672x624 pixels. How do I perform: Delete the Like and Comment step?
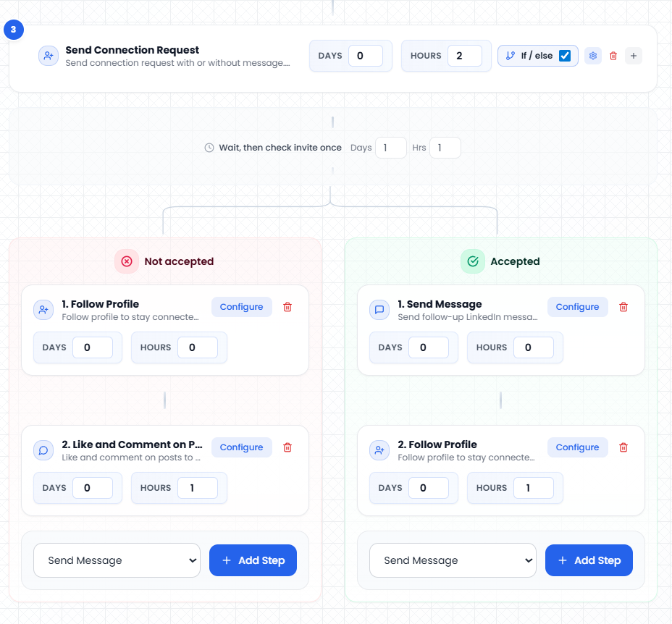point(287,447)
